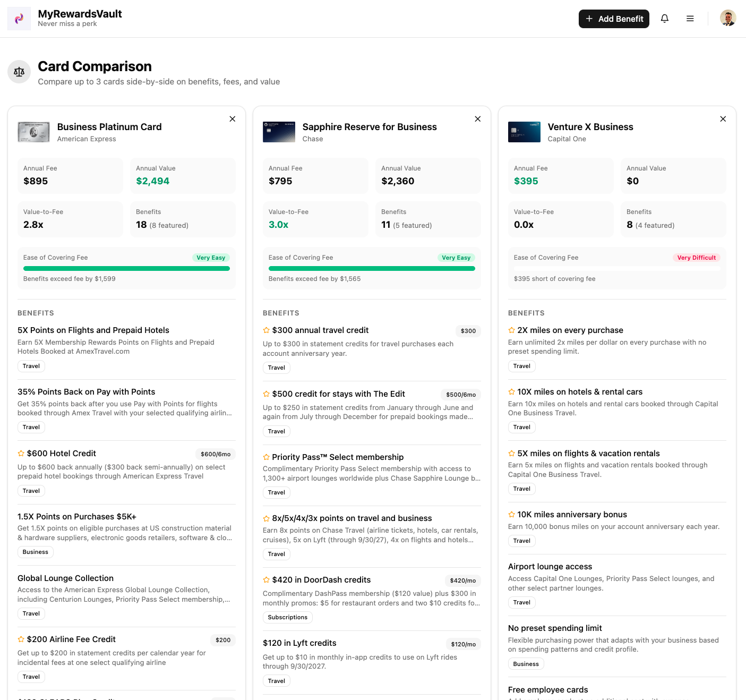Click the Card Comparison scales icon

(x=19, y=72)
